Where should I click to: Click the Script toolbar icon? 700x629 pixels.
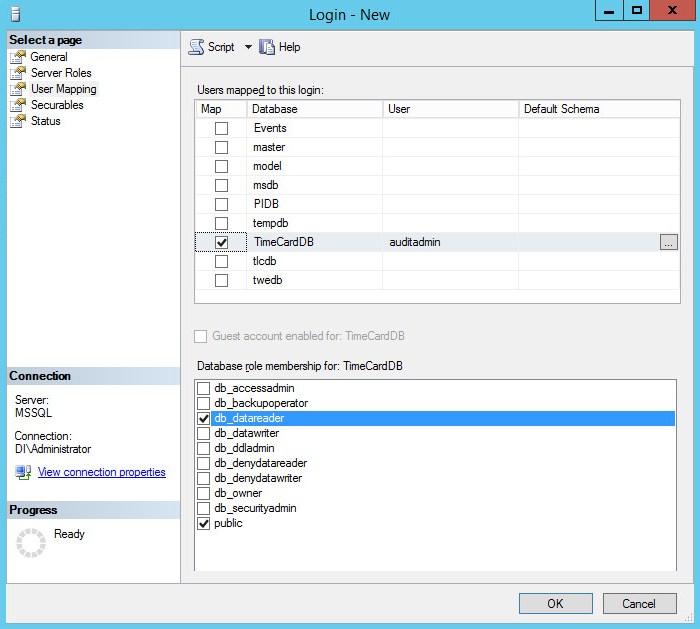197,47
